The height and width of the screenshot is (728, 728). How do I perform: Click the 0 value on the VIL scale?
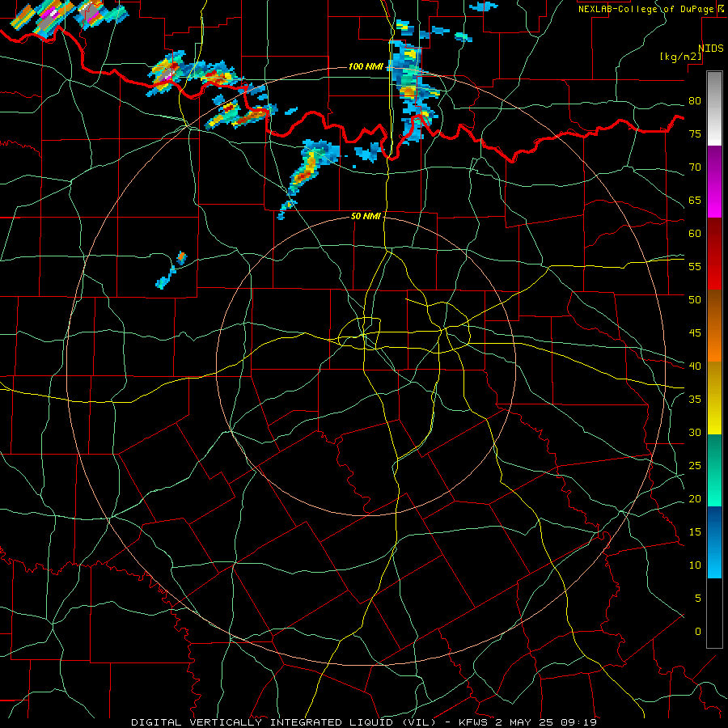click(698, 632)
